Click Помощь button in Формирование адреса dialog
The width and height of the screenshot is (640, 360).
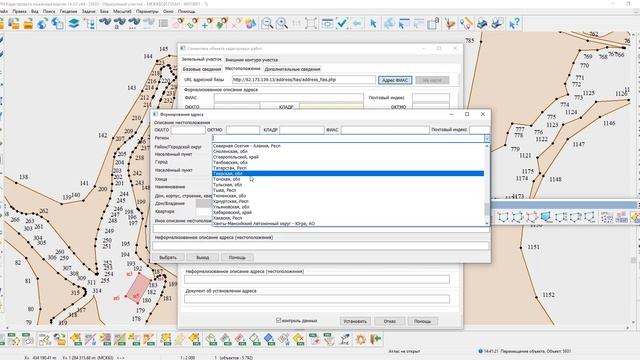[x=237, y=258]
